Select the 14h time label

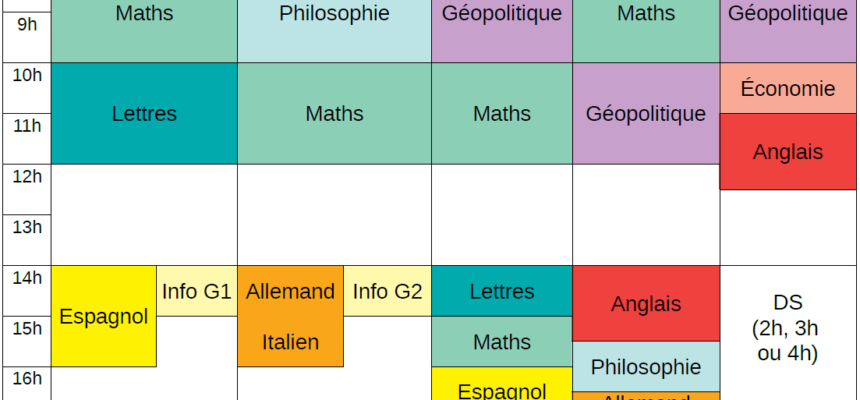click(x=26, y=278)
